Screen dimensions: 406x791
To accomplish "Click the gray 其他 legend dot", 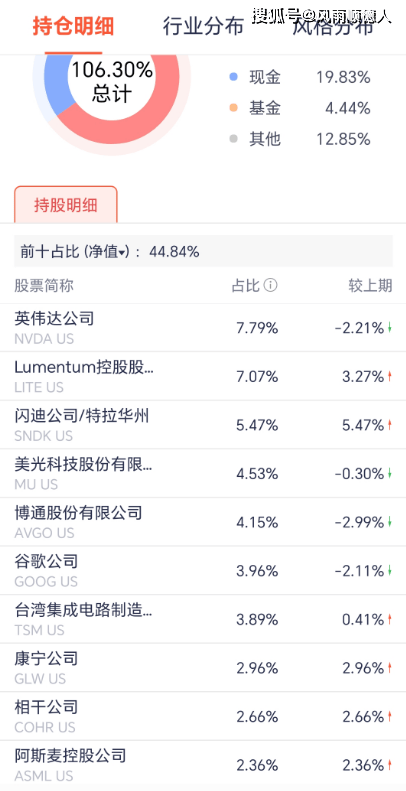I will click(x=233, y=139).
